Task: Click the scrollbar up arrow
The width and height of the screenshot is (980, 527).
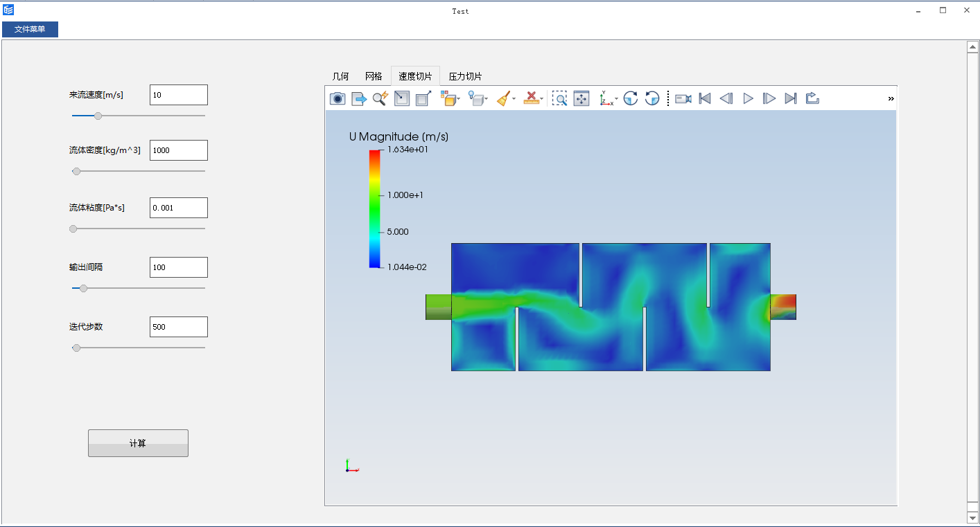Action: 972,46
